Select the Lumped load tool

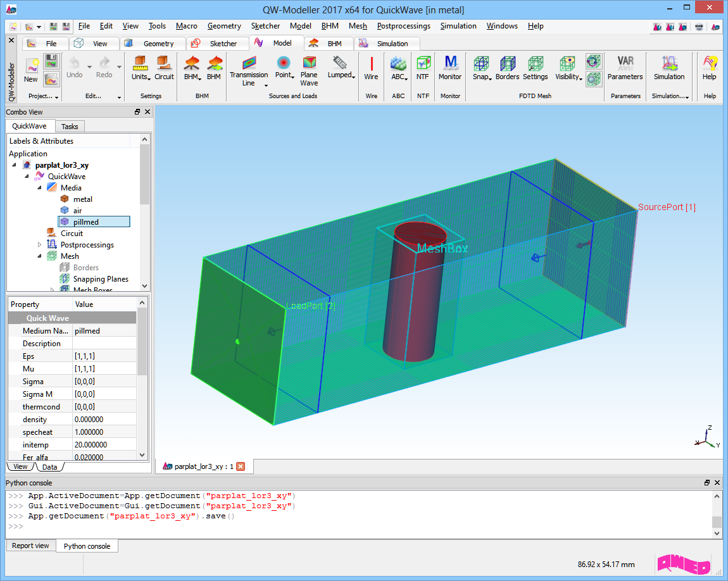click(341, 68)
